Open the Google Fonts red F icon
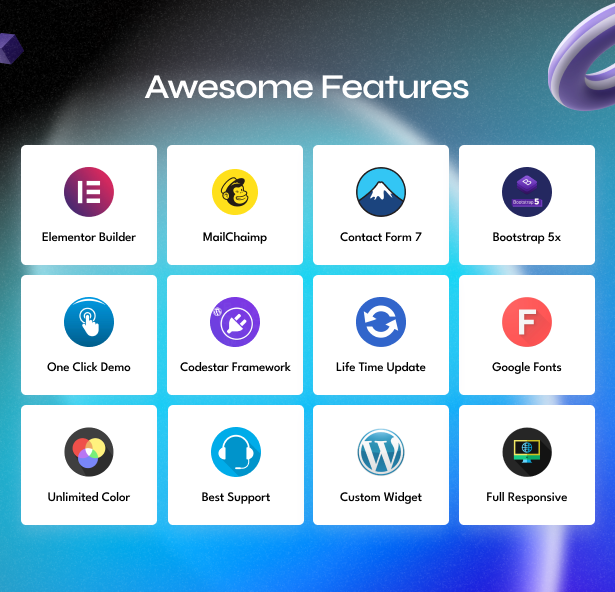615x592 pixels. pyautogui.click(x=527, y=322)
